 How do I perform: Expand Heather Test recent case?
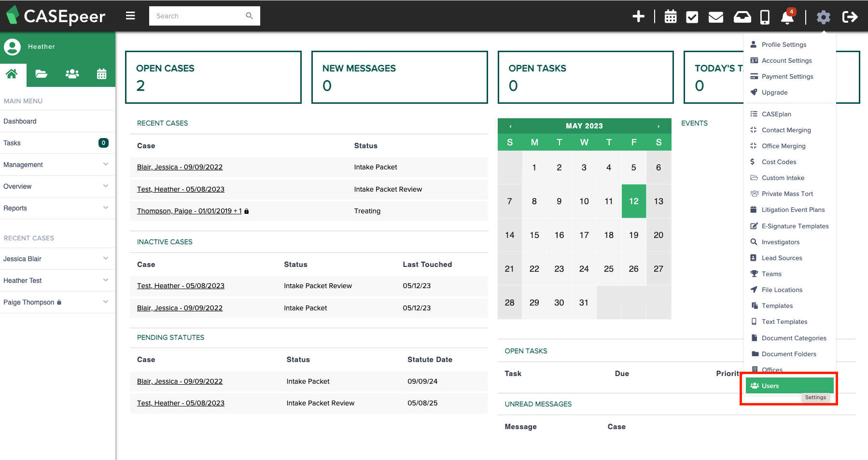click(x=57, y=280)
